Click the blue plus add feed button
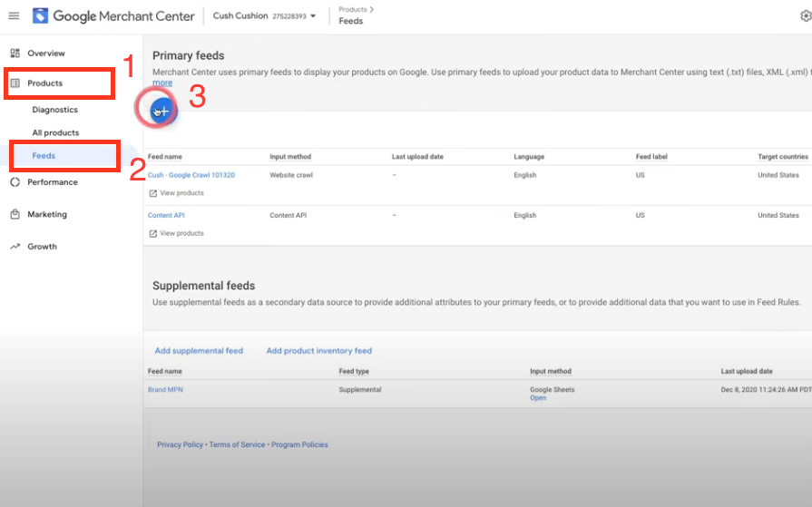 [163, 111]
